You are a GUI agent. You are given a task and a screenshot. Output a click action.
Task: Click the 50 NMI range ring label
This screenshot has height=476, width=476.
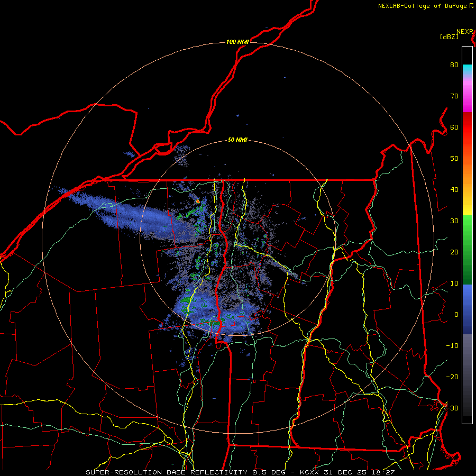tap(237, 140)
